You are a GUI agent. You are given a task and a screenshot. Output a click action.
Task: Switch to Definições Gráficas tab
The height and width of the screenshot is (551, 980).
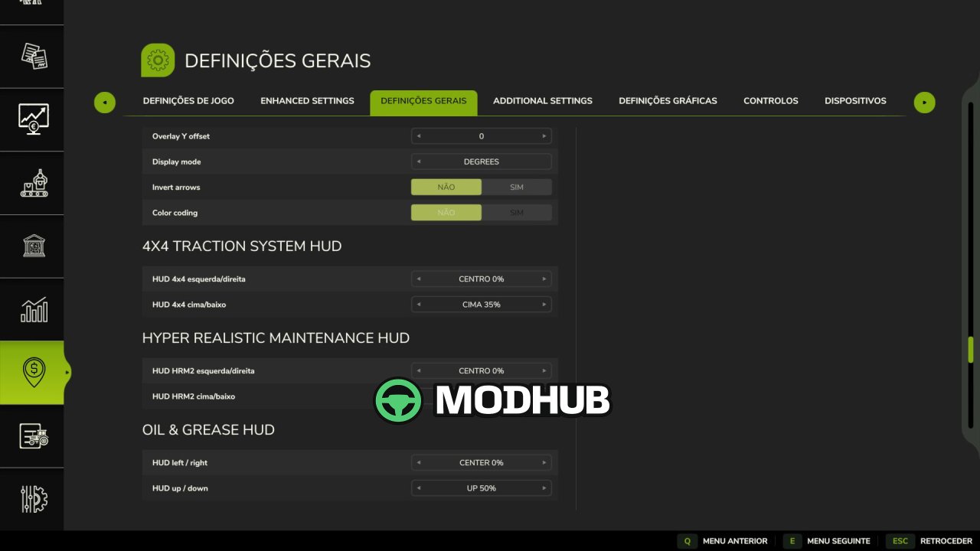[668, 101]
